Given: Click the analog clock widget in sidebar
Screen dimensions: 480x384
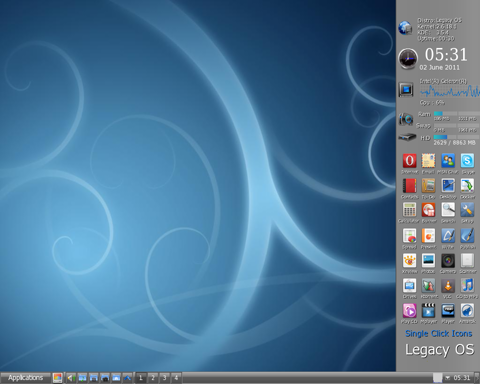Looking at the screenshot, I should click(408, 58).
